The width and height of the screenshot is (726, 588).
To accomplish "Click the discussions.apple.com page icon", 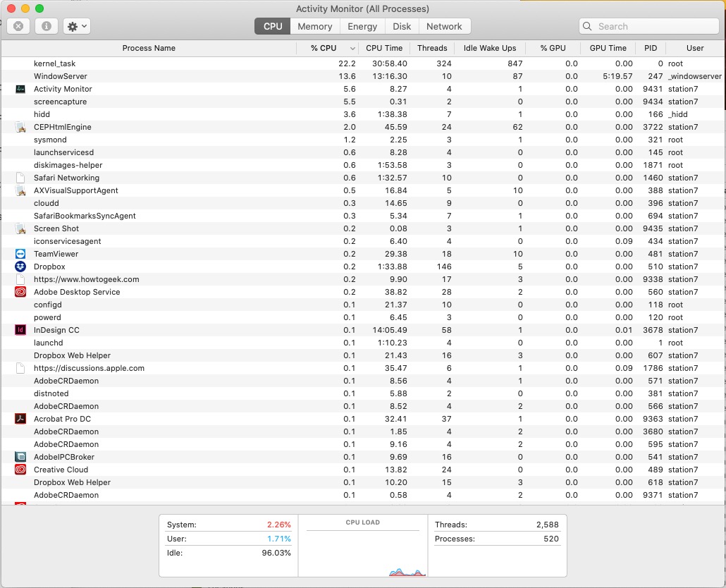I will 20,368.
